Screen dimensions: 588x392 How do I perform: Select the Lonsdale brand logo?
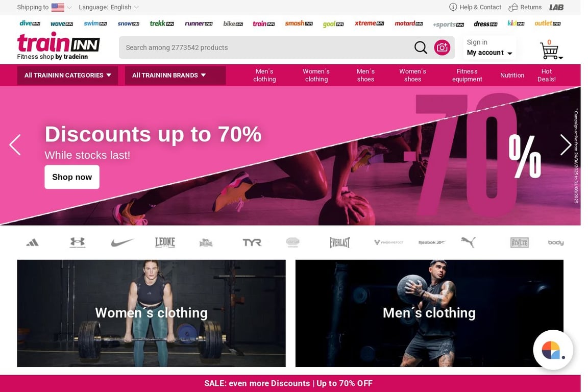pyautogui.click(x=206, y=243)
